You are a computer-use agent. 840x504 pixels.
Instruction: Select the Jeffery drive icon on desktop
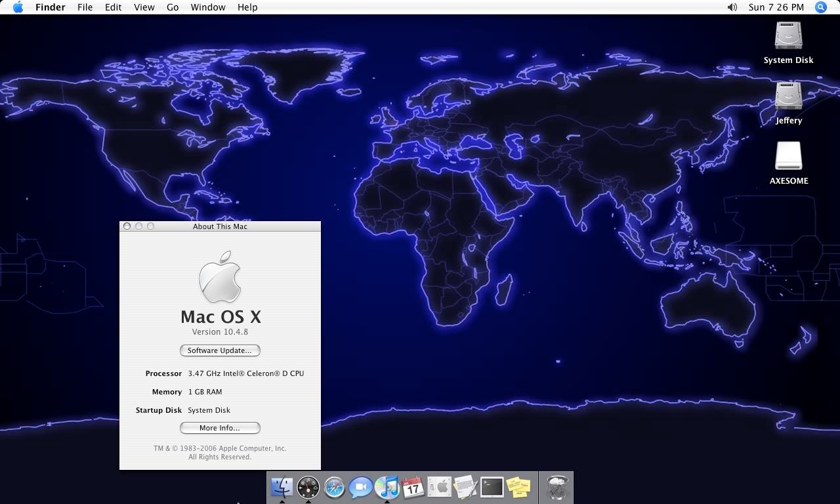(x=788, y=96)
